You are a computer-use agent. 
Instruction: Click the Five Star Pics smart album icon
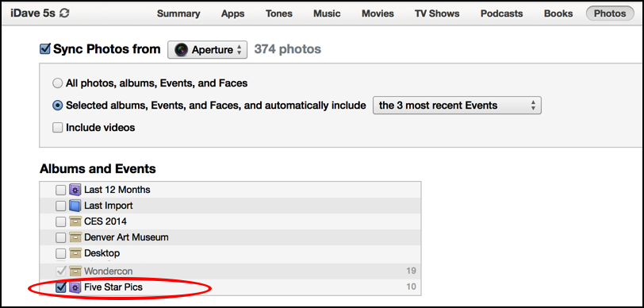click(x=75, y=287)
